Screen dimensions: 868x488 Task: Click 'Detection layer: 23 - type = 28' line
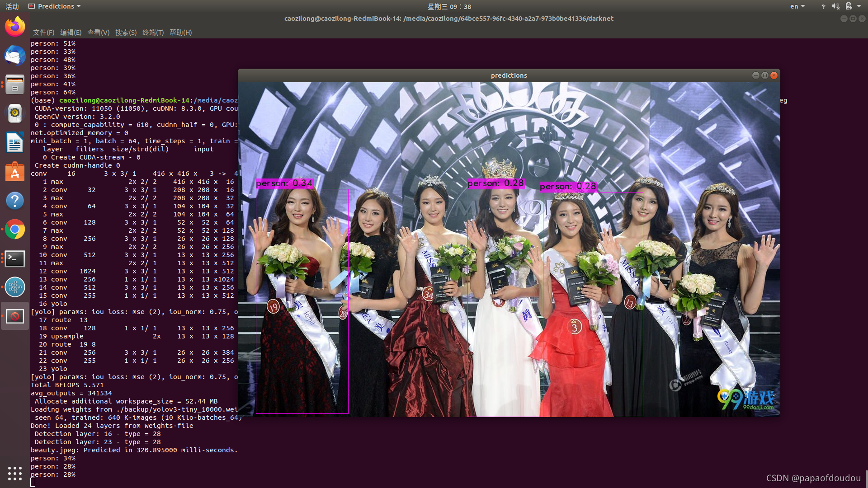pyautogui.click(x=98, y=442)
